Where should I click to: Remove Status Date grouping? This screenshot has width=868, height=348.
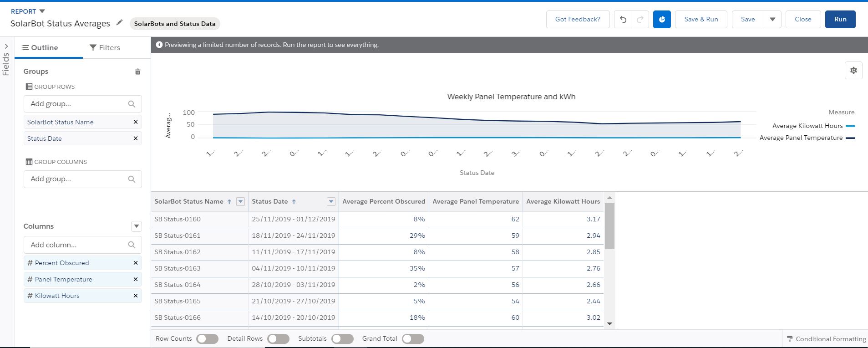pyautogui.click(x=135, y=138)
